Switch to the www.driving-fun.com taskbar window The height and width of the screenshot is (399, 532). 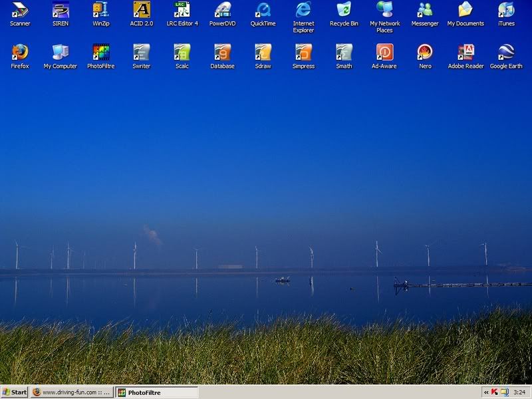click(72, 392)
